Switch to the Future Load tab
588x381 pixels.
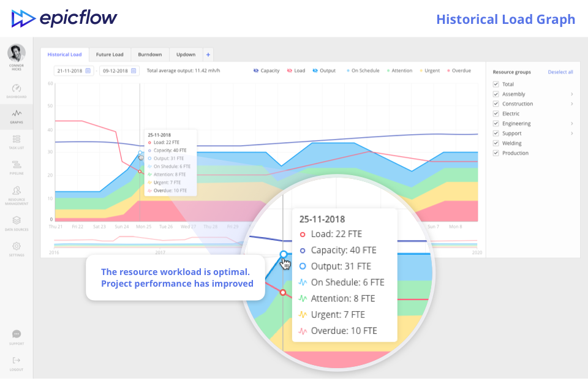click(x=110, y=54)
